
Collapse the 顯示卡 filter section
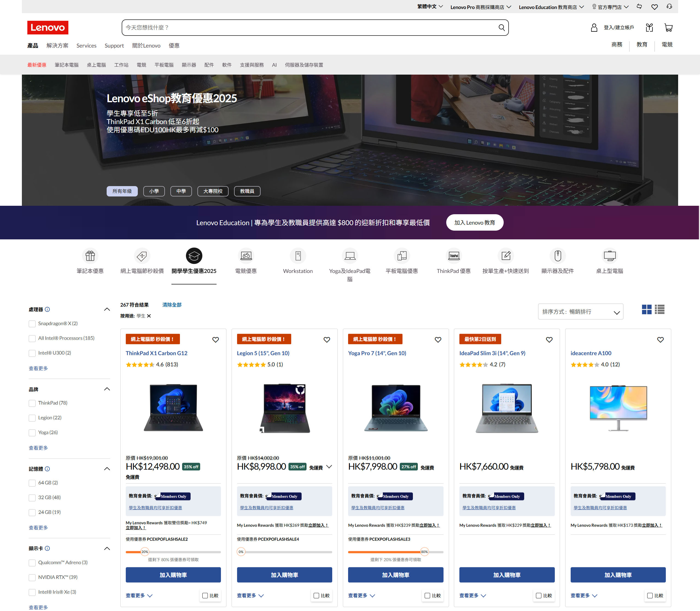tap(107, 549)
